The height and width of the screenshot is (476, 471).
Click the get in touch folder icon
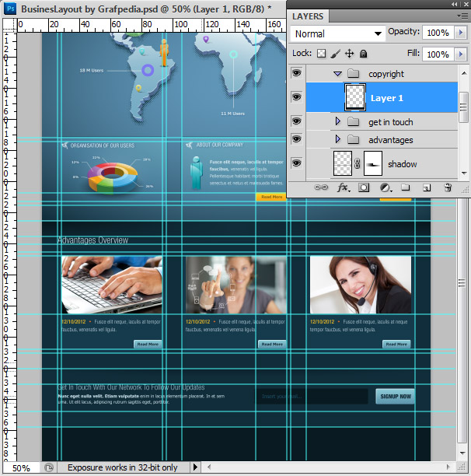tap(353, 122)
